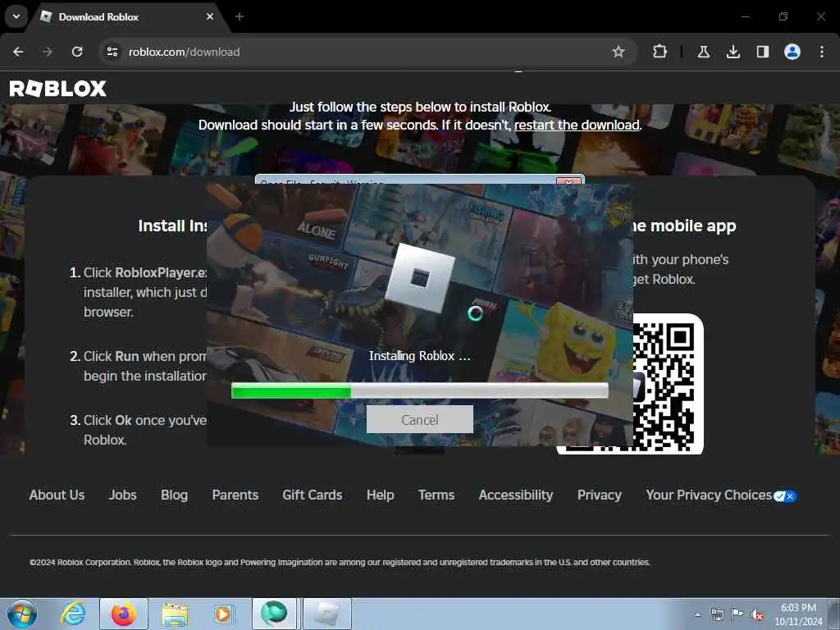Screen dimensions: 840x630
Task: Click the browser Back arrow
Action: (x=18, y=52)
